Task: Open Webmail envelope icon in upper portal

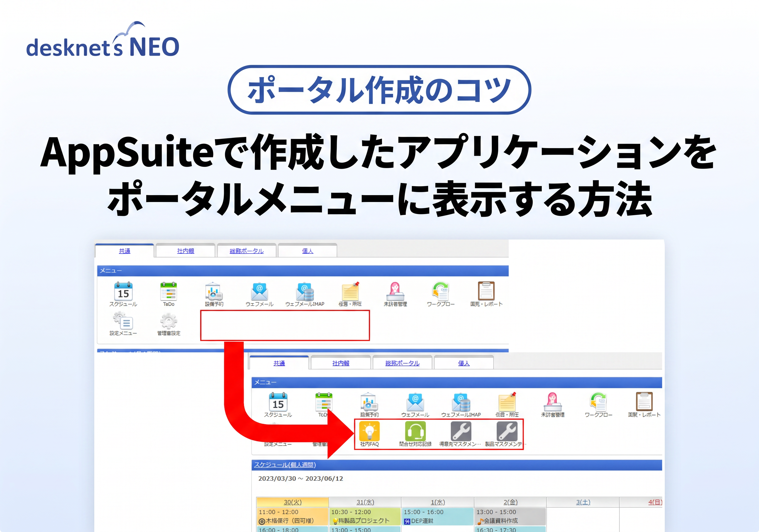Action: coord(259,291)
